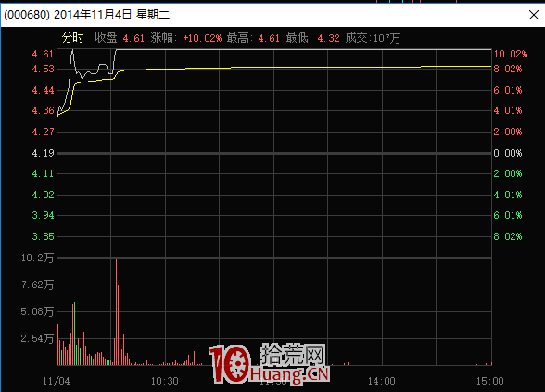Click the green 6.01% percent axis label
The width and height of the screenshot is (545, 392).
(508, 215)
